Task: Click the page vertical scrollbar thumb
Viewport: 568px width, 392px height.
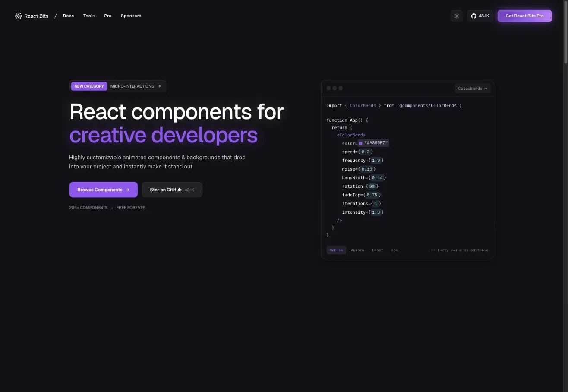Action: pos(565,33)
